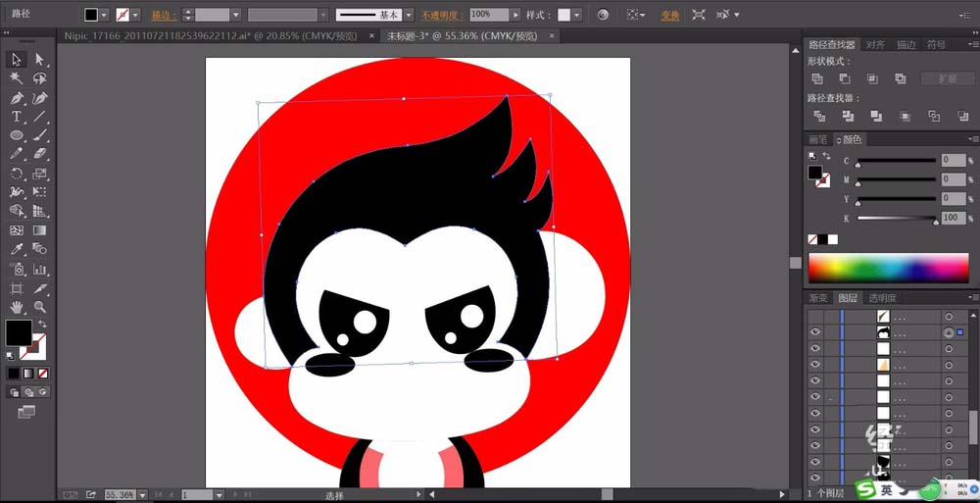Enable Draw Behind mode
The width and height of the screenshot is (980, 503).
coord(28,392)
